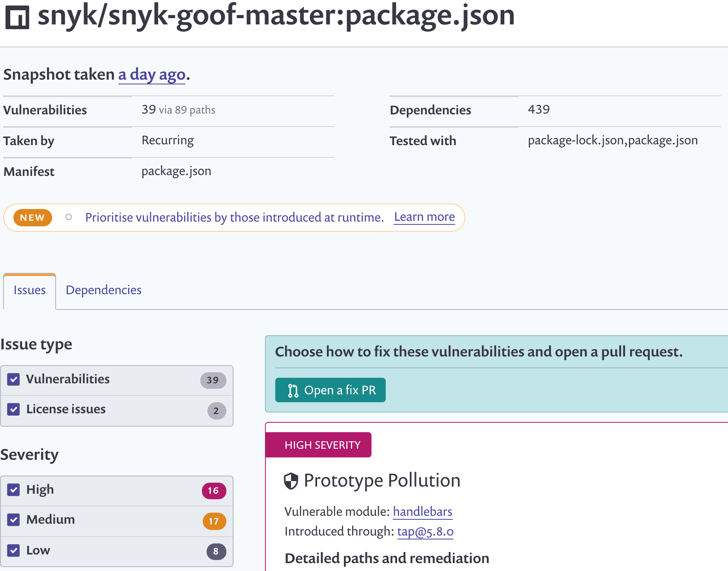Click the Dependencies count 439
Viewport: 728px width, 571px height.
539,109
